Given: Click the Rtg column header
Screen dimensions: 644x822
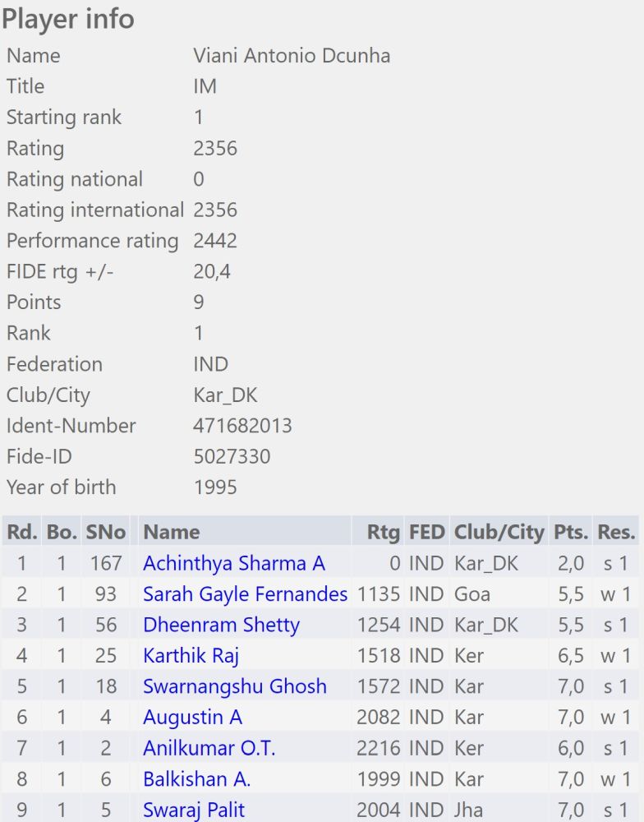Looking at the screenshot, I should [x=384, y=532].
